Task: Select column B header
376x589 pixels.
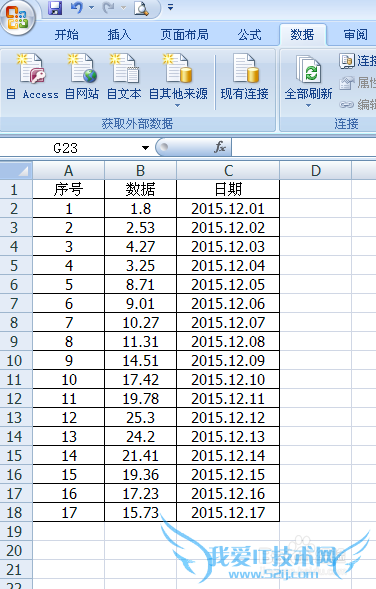Action: [x=140, y=171]
